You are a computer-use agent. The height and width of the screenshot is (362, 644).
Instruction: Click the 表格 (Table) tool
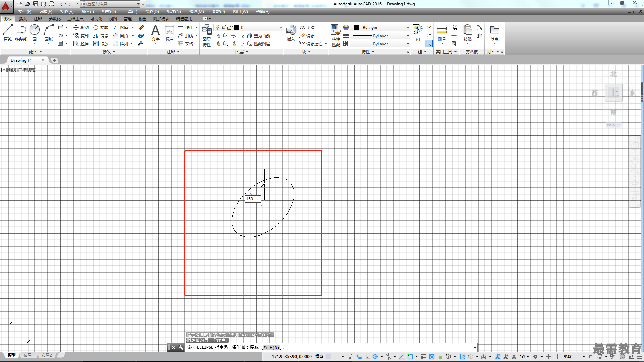pyautogui.click(x=185, y=44)
